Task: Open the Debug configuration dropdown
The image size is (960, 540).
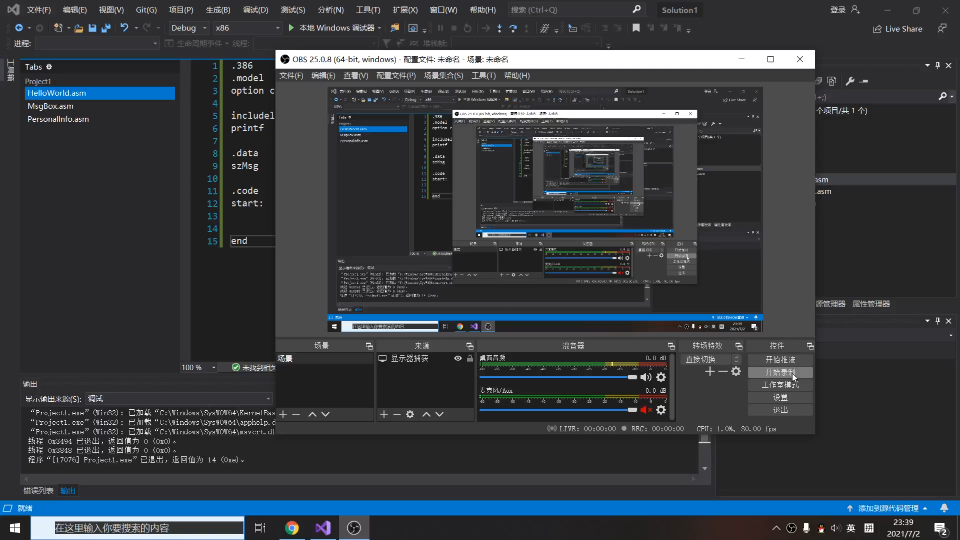Action: pyautogui.click(x=189, y=28)
